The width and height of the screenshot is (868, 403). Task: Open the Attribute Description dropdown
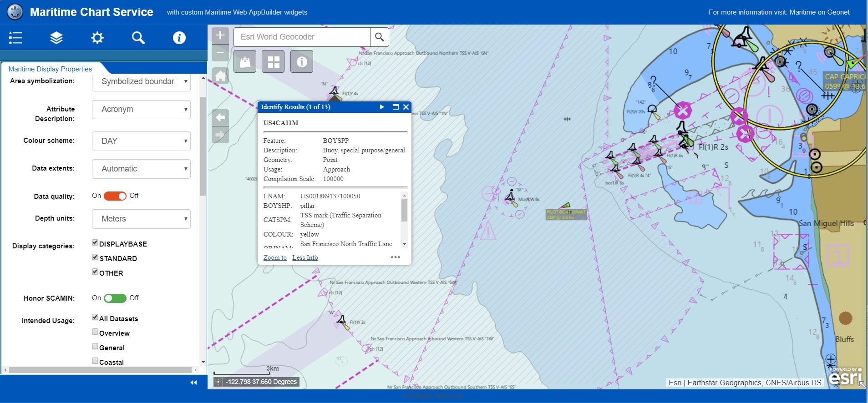click(x=141, y=110)
